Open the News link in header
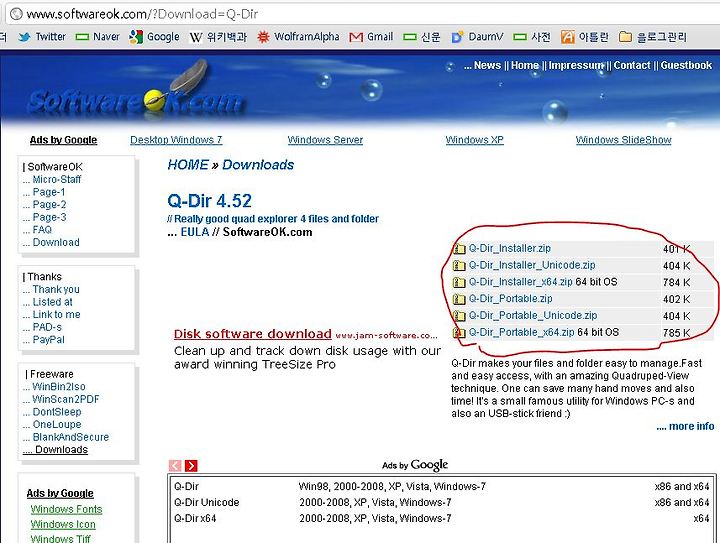The image size is (720, 543). 487,65
